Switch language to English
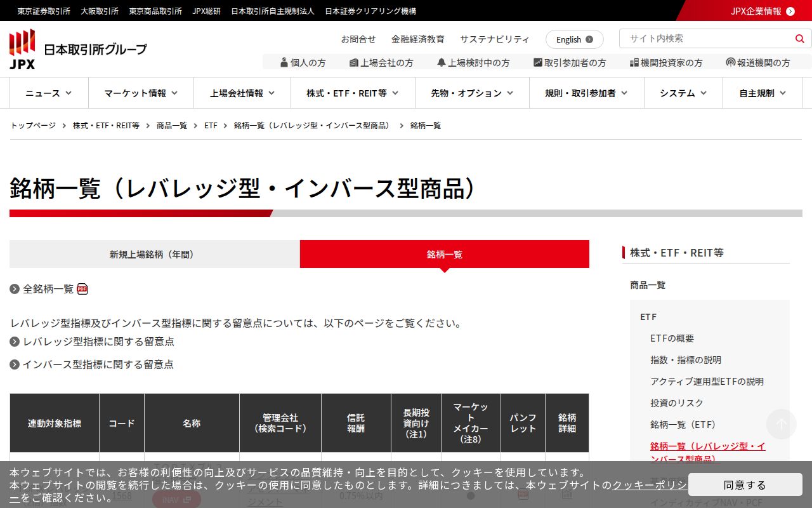The image size is (812, 508). click(574, 39)
